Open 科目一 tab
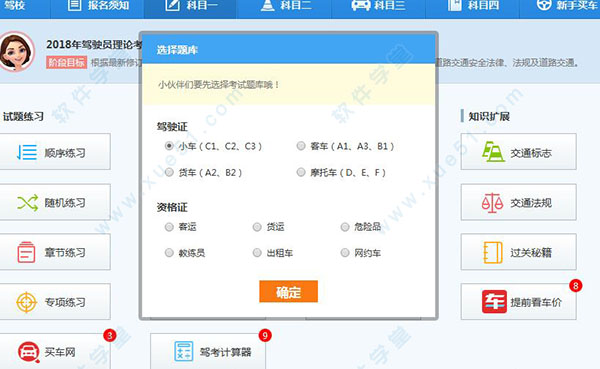Viewport: 600px width, 369px height. (190, 8)
